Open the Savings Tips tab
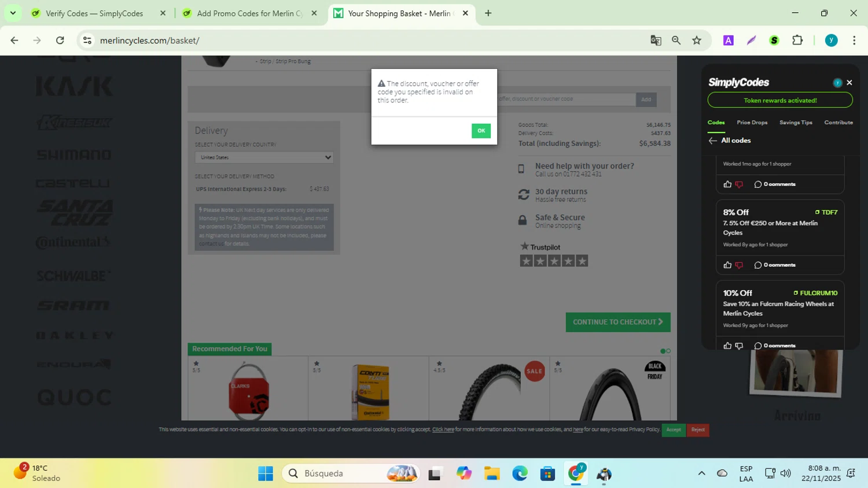This screenshot has width=868, height=488. 796,123
